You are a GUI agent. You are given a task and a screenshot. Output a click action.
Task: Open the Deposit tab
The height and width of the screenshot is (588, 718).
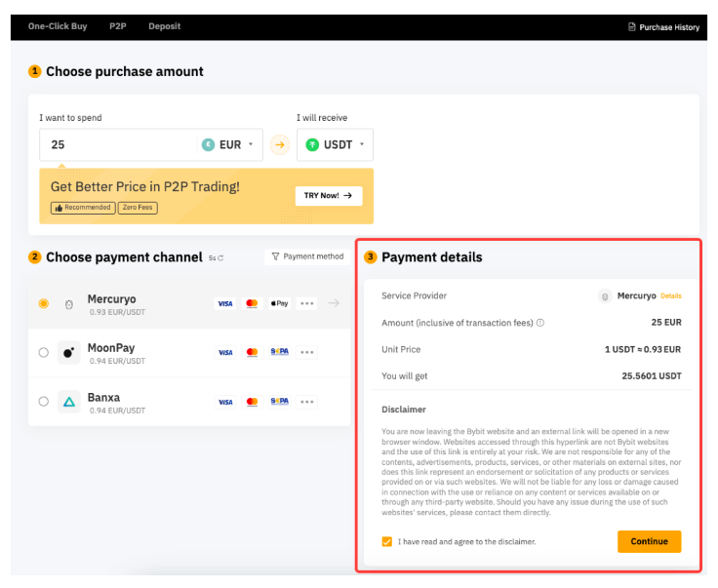point(165,26)
